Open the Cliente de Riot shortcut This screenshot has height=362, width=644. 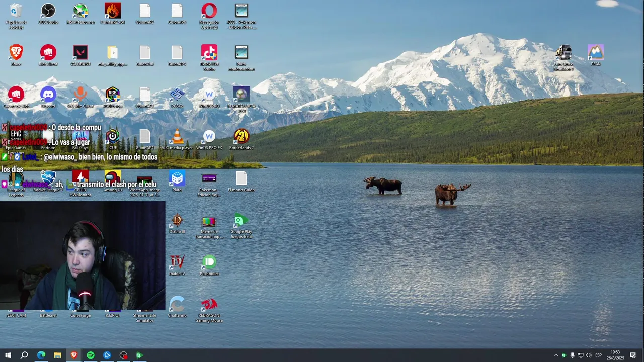click(x=16, y=97)
